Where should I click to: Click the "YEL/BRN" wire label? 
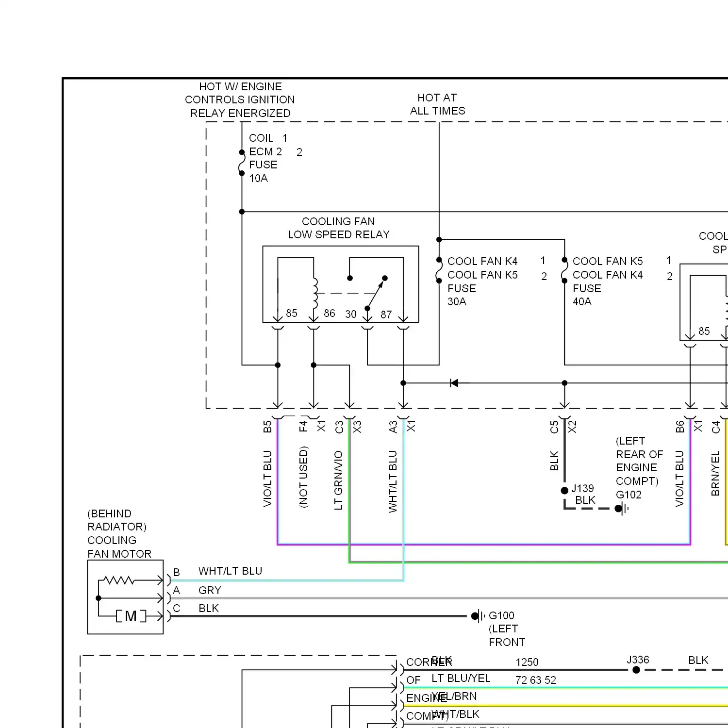click(x=454, y=696)
